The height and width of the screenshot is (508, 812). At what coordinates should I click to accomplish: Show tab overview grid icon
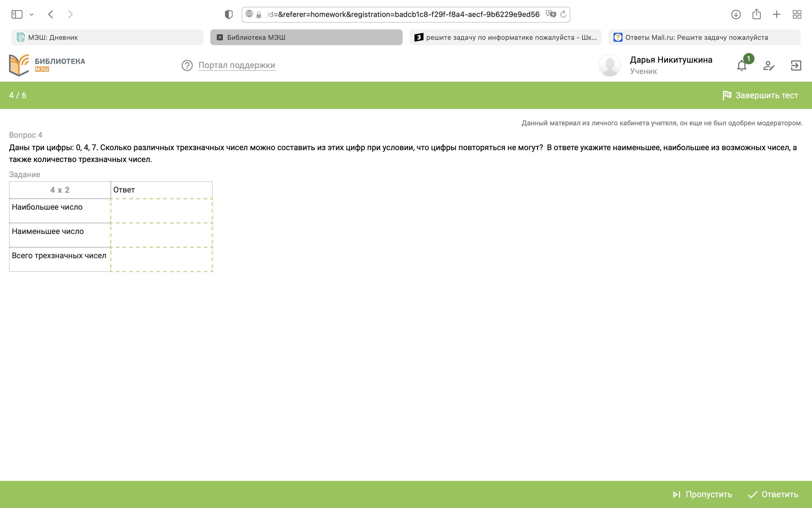[797, 14]
